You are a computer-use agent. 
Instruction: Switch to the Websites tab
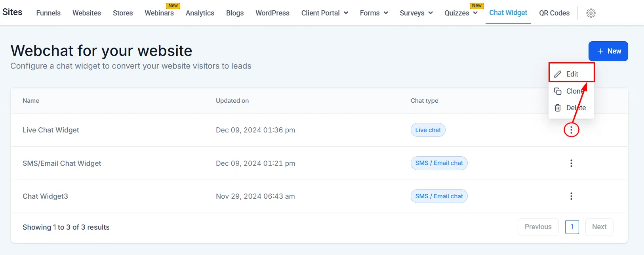click(87, 13)
